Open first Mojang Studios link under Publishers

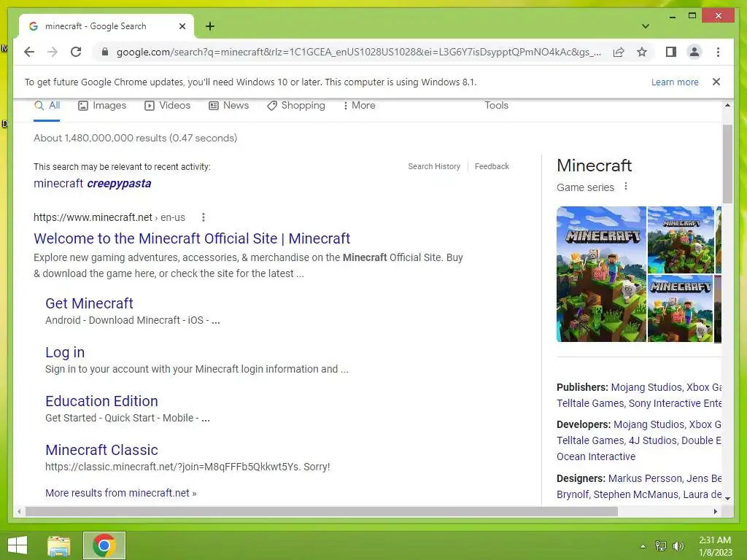(646, 387)
